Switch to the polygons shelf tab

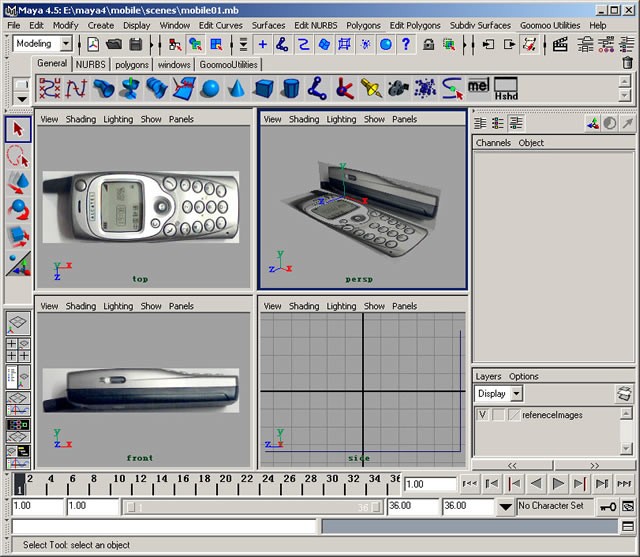(x=132, y=64)
